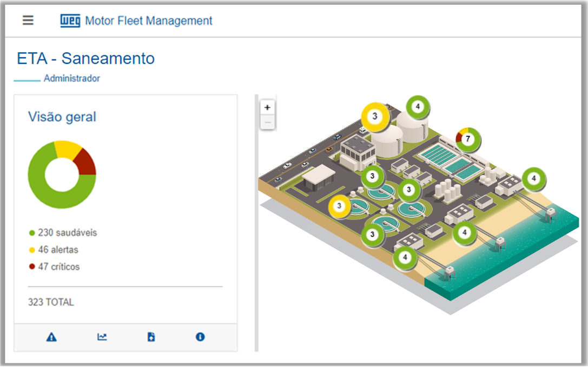Click the Administrador role label
This screenshot has width=588, height=367.
[72, 78]
